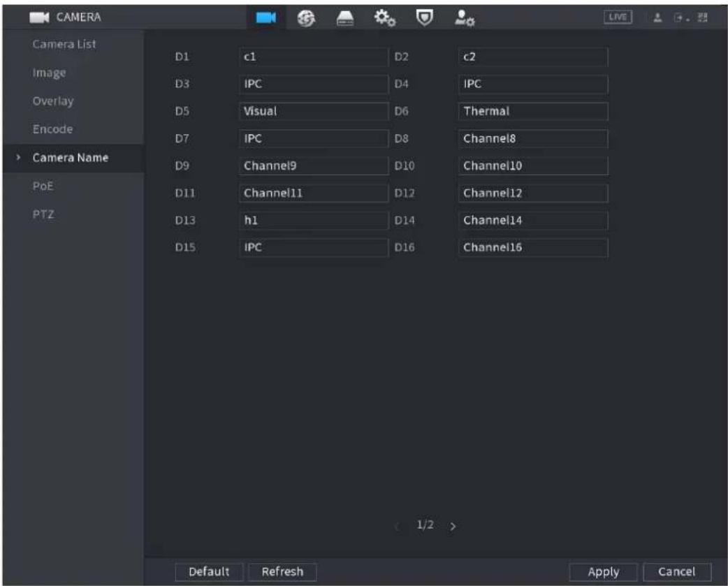Open the Storage drive icon
This screenshot has height=586, width=728.
pyautogui.click(x=345, y=18)
